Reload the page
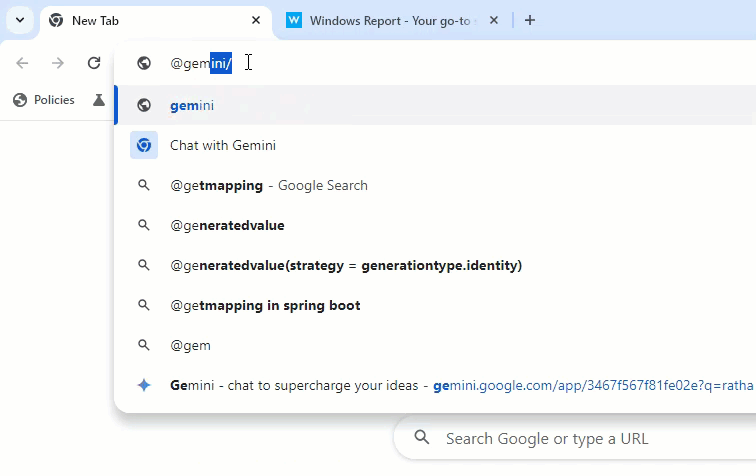This screenshot has width=756, height=476. click(x=94, y=63)
